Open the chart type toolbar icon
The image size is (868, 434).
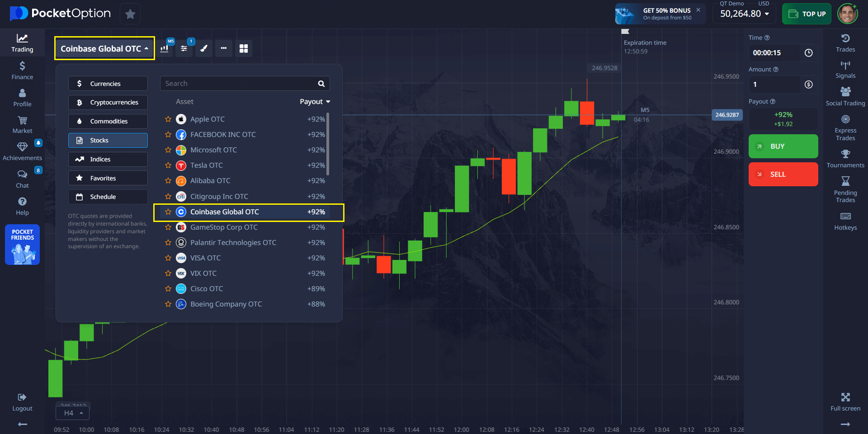click(x=165, y=48)
